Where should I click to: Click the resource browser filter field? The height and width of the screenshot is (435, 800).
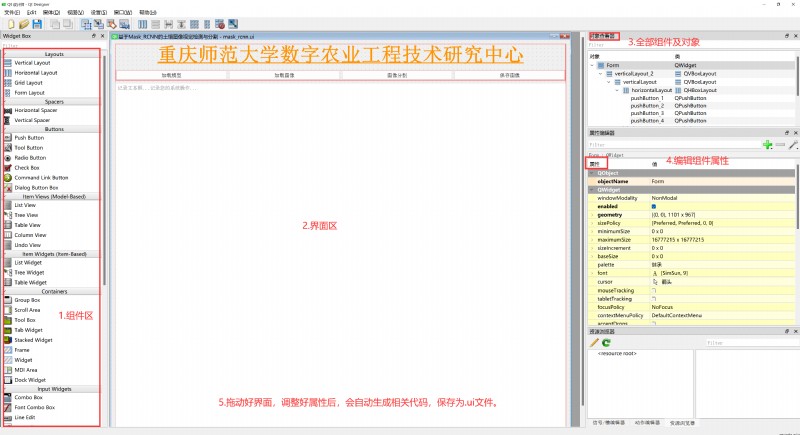click(753, 343)
